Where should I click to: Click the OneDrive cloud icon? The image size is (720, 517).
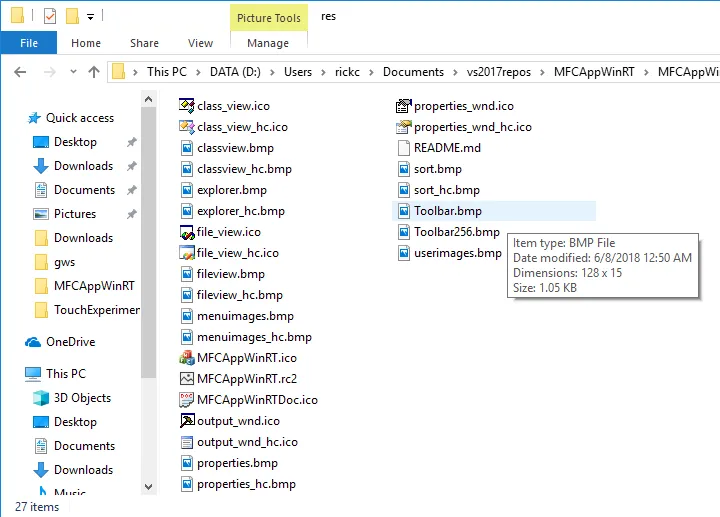point(33,342)
